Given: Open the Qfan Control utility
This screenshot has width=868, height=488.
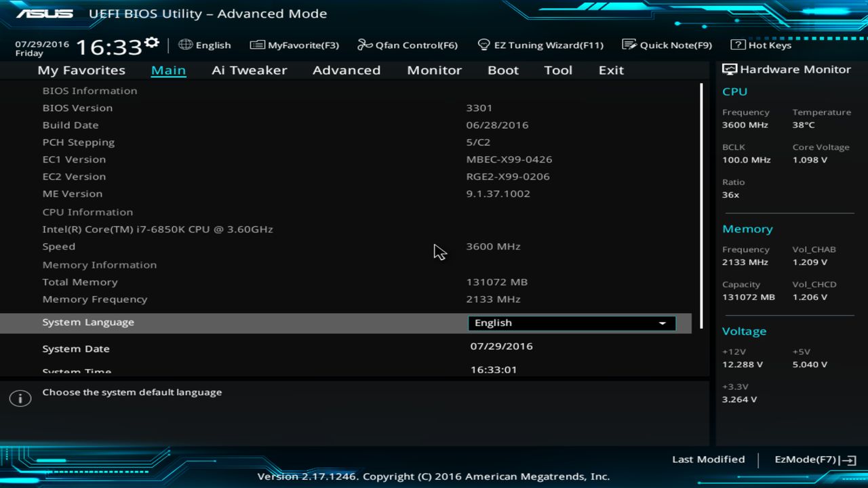Looking at the screenshot, I should [x=407, y=45].
